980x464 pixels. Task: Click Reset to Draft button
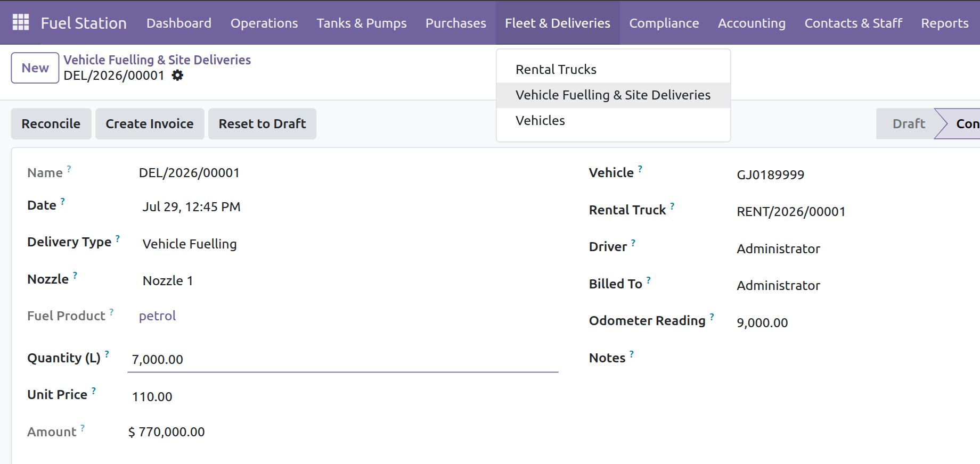point(262,124)
